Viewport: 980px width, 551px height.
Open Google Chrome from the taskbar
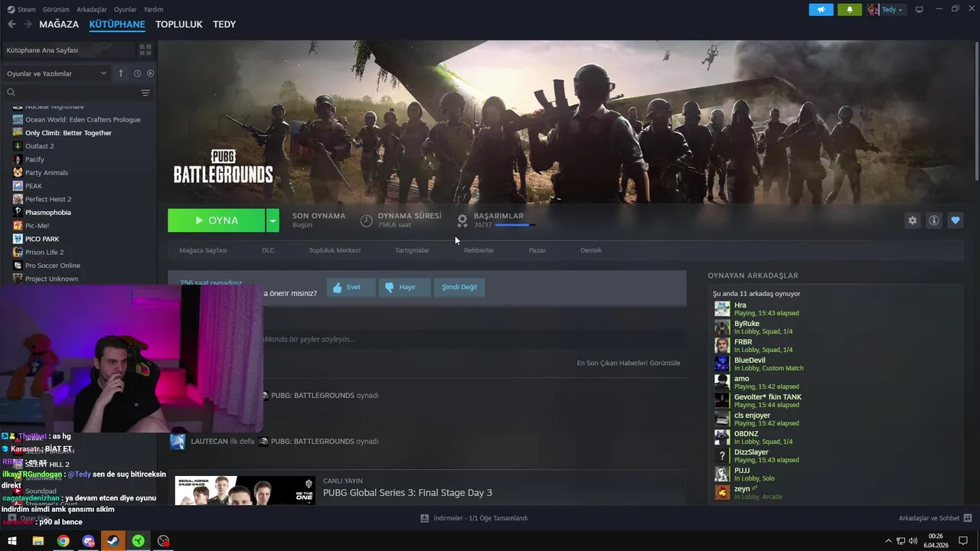click(63, 541)
